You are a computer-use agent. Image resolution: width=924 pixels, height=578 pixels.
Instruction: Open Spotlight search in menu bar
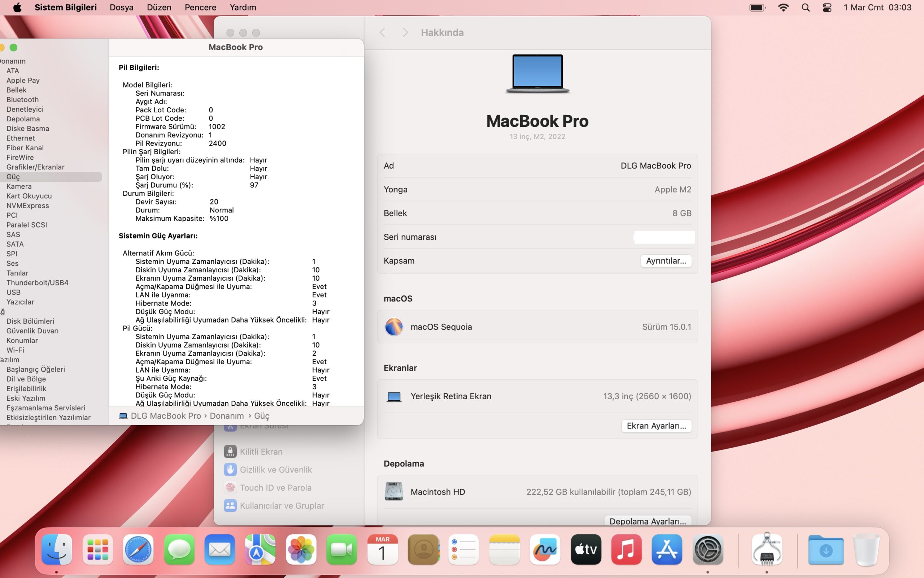pos(805,7)
